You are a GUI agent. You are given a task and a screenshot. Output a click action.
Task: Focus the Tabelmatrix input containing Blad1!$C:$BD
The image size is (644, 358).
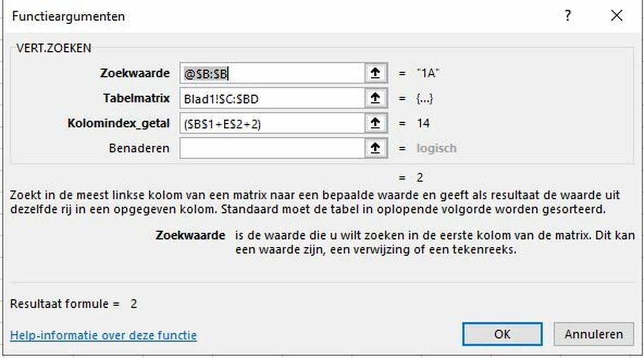point(272,99)
